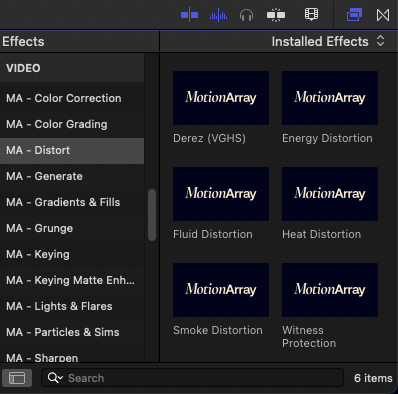Toggle audio skimming waveform icon

coord(218,15)
